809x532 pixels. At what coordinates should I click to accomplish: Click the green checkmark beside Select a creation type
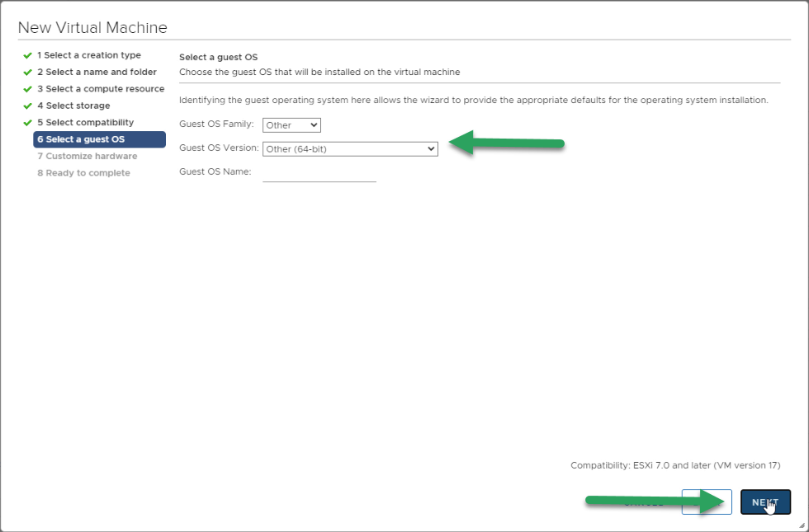click(28, 56)
